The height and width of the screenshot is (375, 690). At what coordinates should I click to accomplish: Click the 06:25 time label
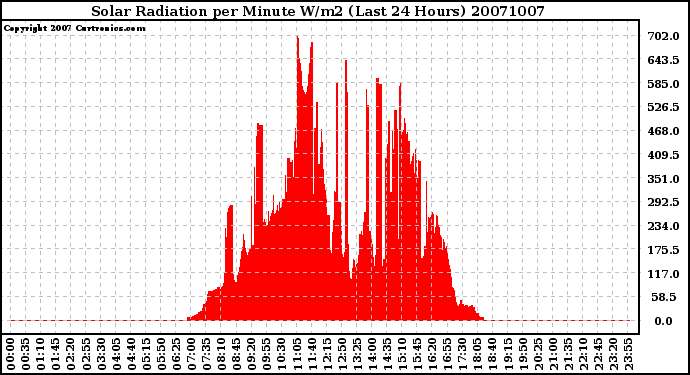click(x=176, y=355)
